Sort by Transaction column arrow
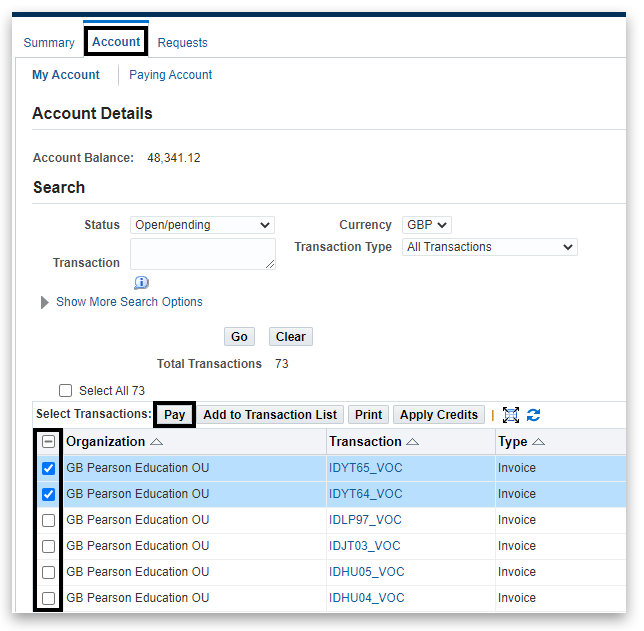The width and height of the screenshot is (644, 631). tap(413, 442)
